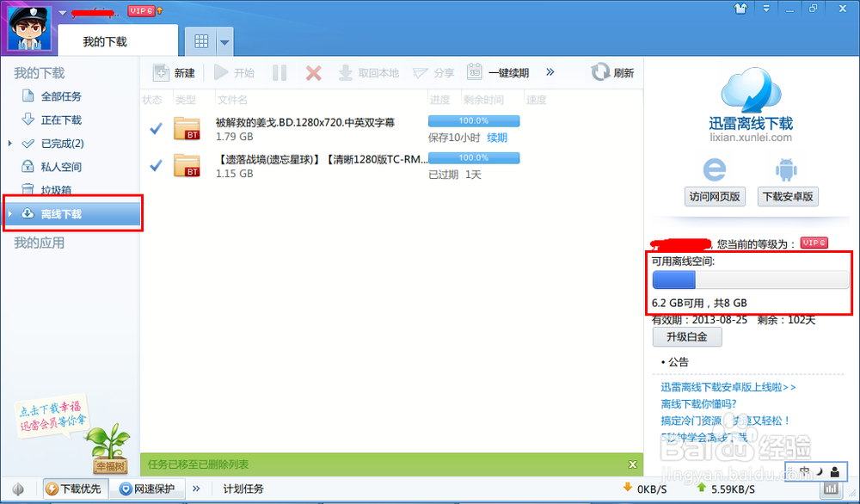
Task: Click the pause icon in toolbar
Action: 279,72
